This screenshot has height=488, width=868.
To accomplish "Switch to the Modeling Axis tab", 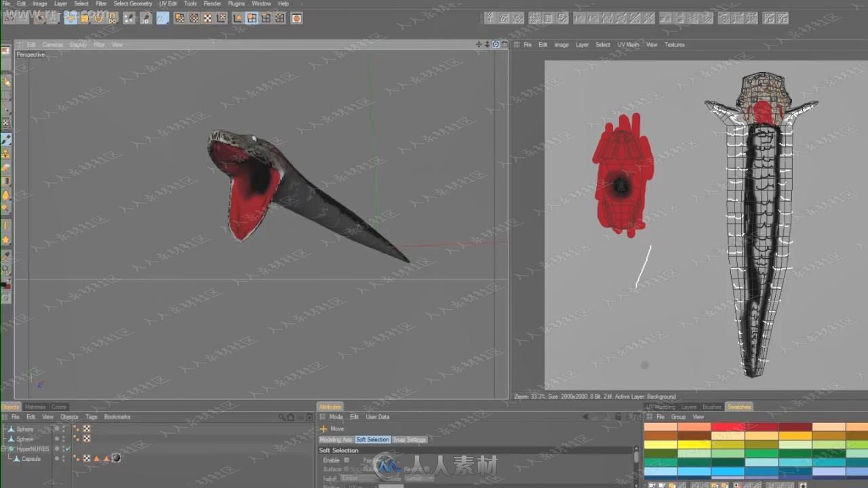I will [336, 439].
